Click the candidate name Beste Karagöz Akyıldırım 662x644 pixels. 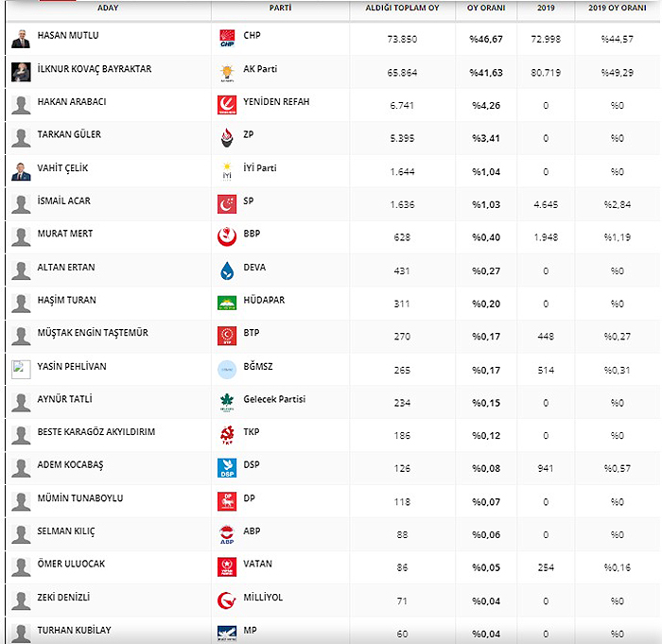(96, 432)
